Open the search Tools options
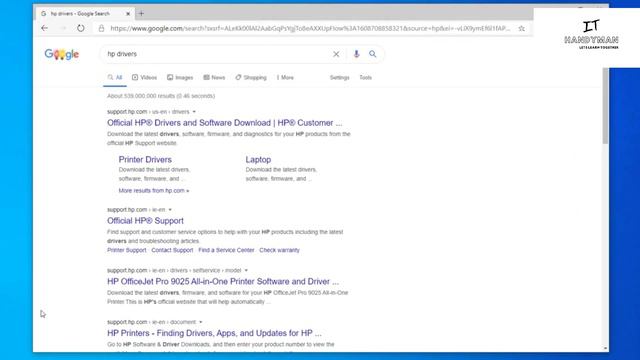Screen dimensions: 640x360 365,78
